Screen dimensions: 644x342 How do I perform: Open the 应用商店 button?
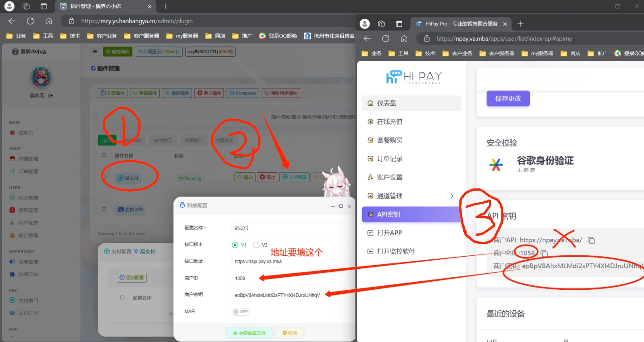coord(117,52)
